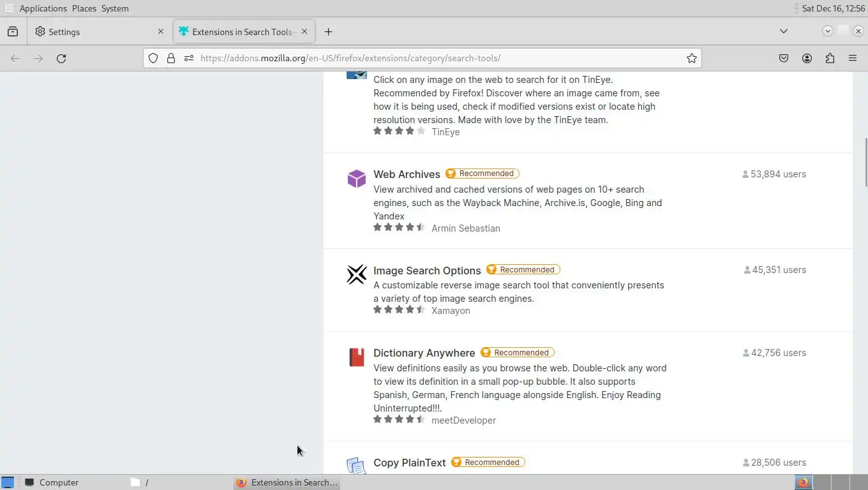Screen dimensions: 868x490
Task: Click Firefox icon in bottom panel tray
Action: pyautogui.click(x=803, y=482)
